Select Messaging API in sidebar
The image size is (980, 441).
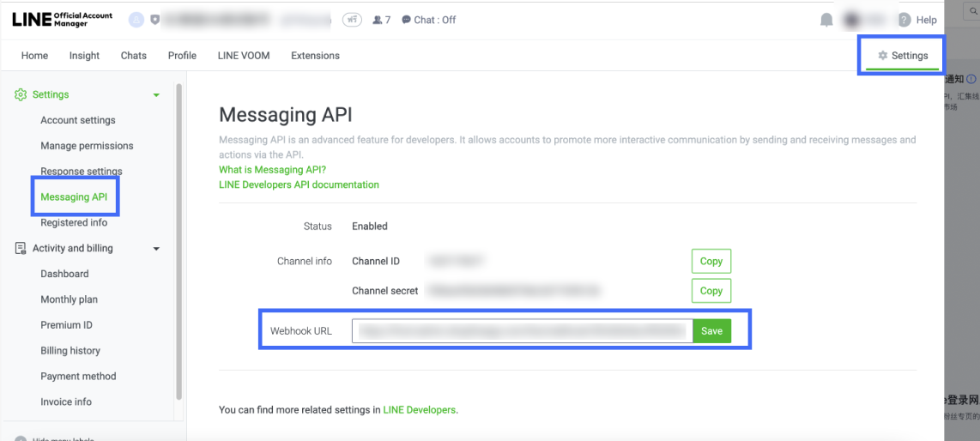74,197
